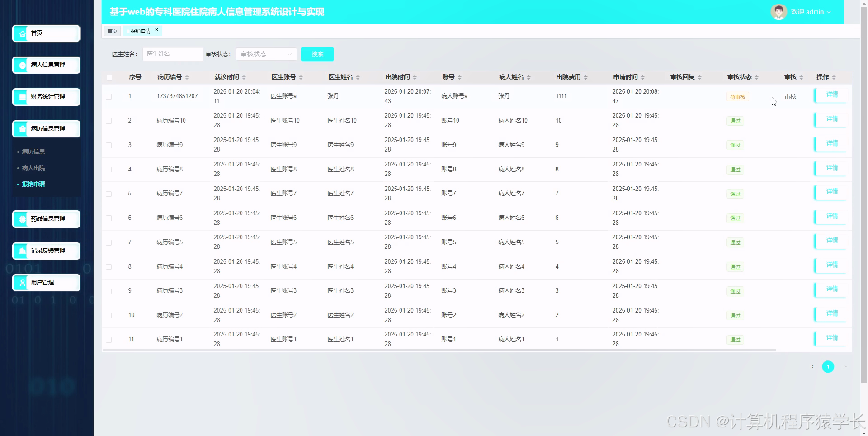Go to next page arrow
Viewport: 868px width, 436px height.
tap(844, 367)
